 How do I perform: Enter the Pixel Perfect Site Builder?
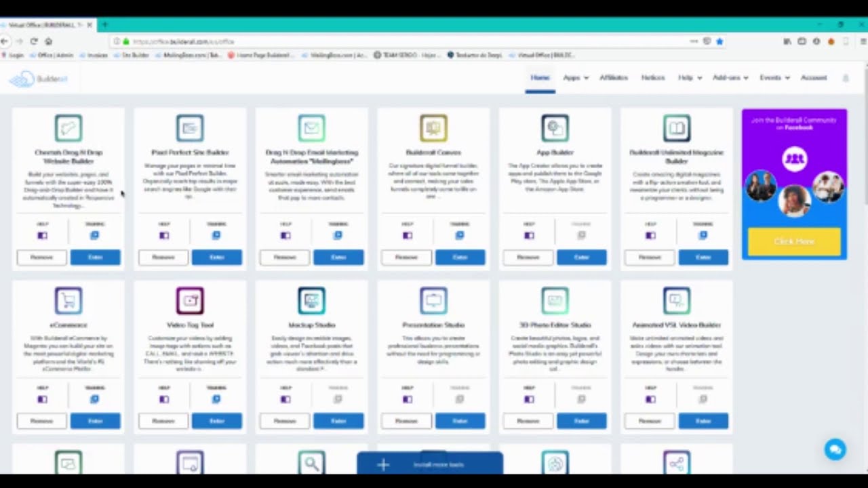click(216, 257)
